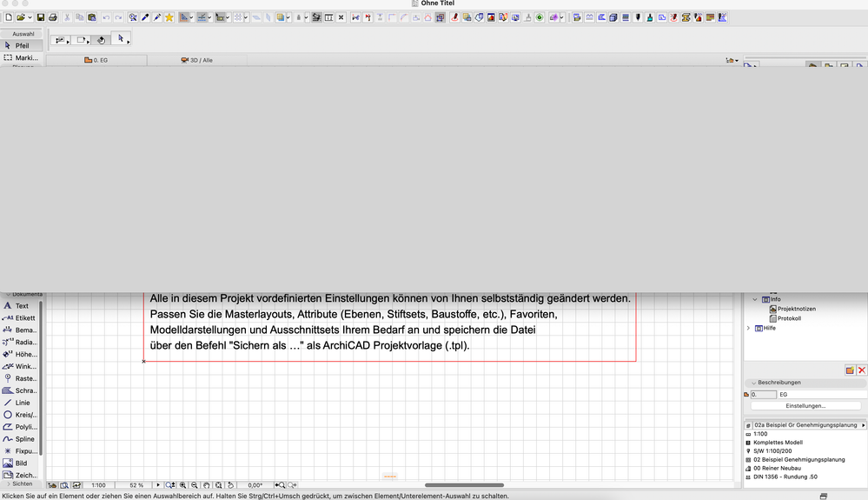The height and width of the screenshot is (500, 868).
Task: Select the Etikett label tool
Action: coord(21,318)
